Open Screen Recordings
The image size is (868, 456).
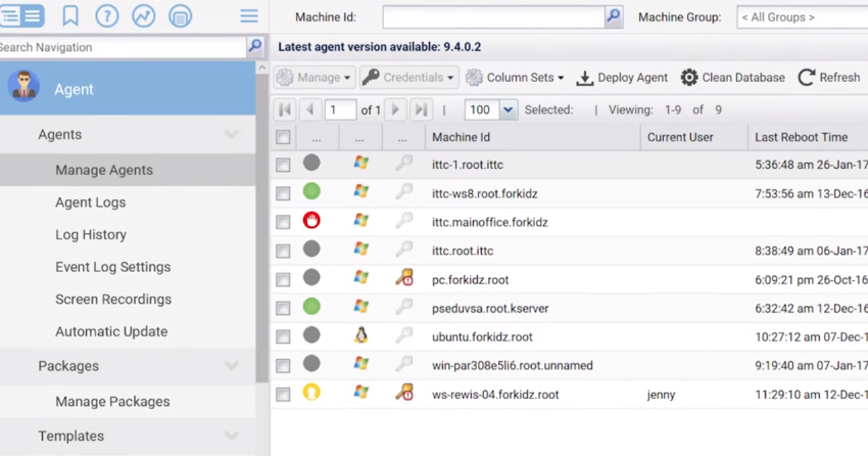coord(114,299)
